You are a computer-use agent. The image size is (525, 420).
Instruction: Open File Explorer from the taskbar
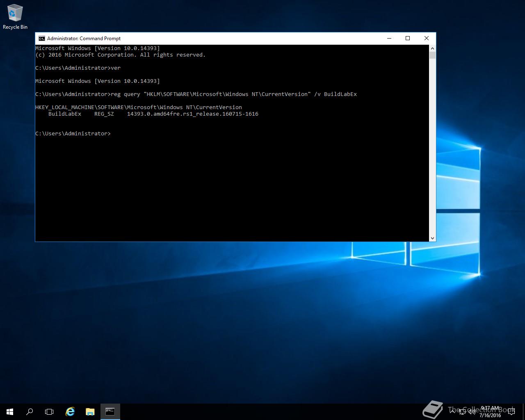tap(90, 411)
